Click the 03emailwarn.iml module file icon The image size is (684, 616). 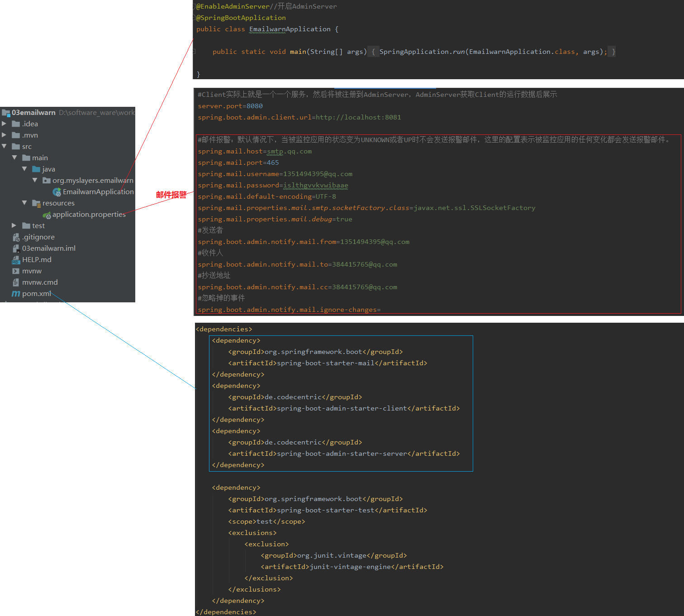[x=16, y=248]
